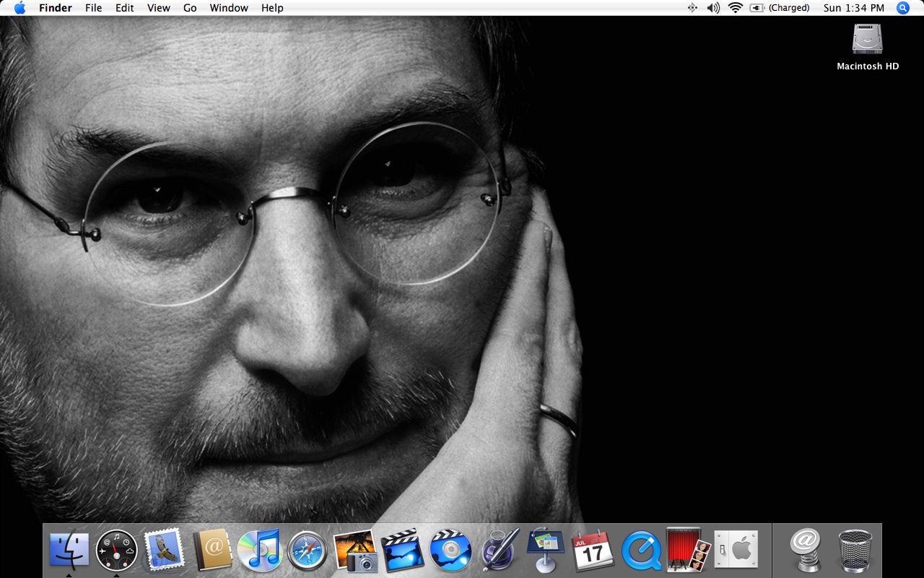Launch iTunes from the Dock
The image size is (924, 578).
260,551
